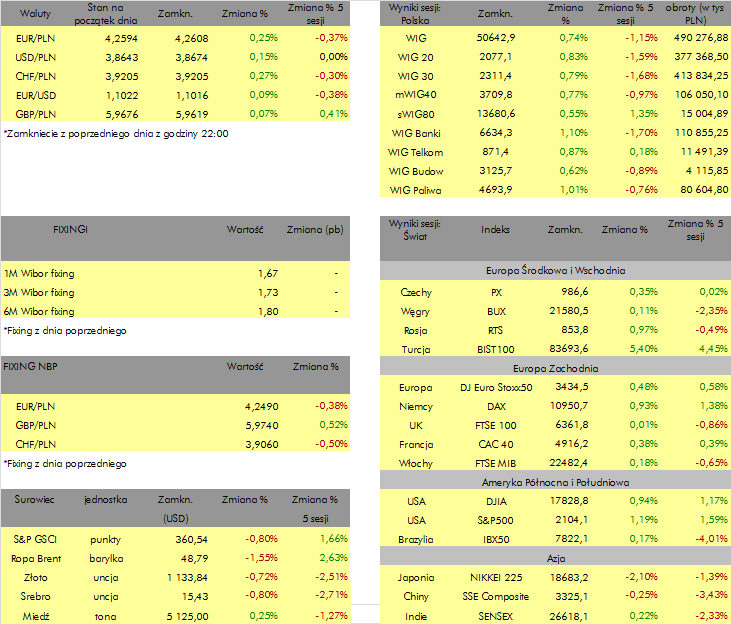Select the FIXING NBP header cell

point(30,367)
